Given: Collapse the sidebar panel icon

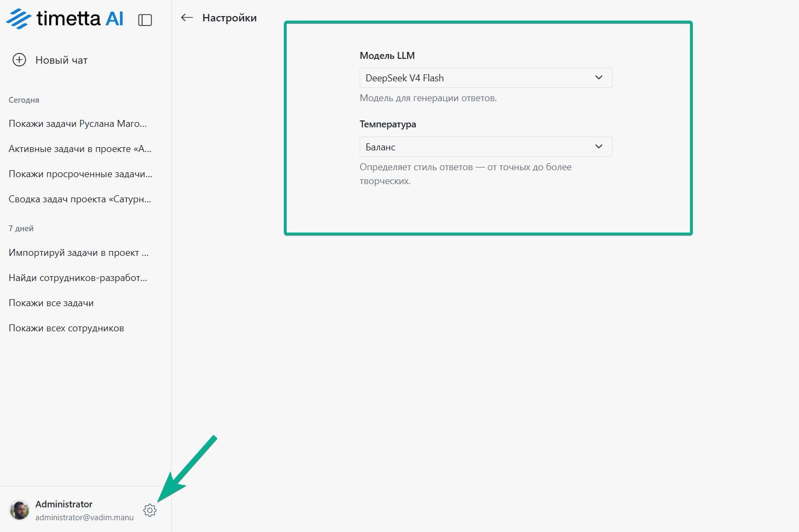Looking at the screenshot, I should point(145,20).
